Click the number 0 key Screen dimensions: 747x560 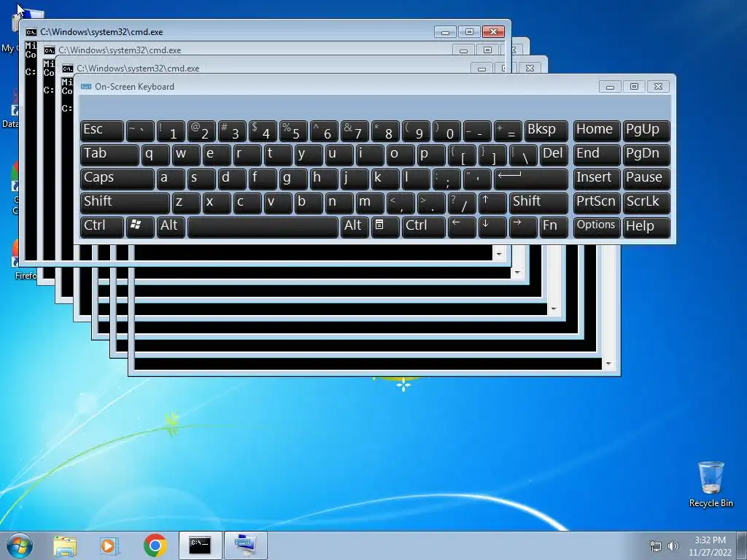pyautogui.click(x=446, y=131)
